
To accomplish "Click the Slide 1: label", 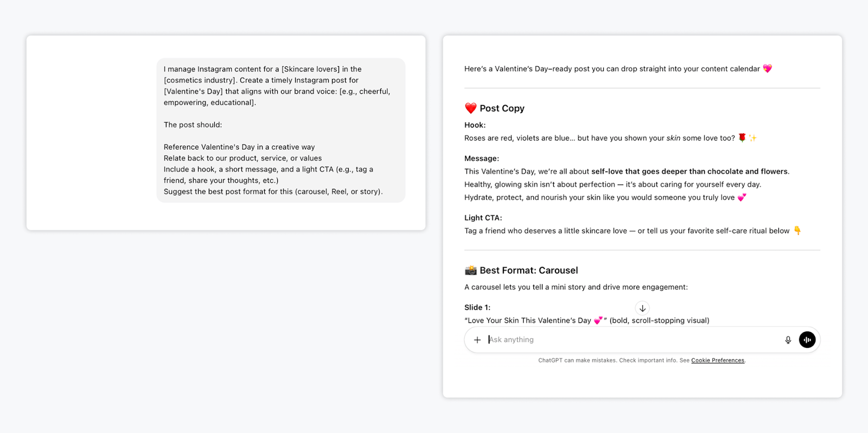I will coord(477,307).
